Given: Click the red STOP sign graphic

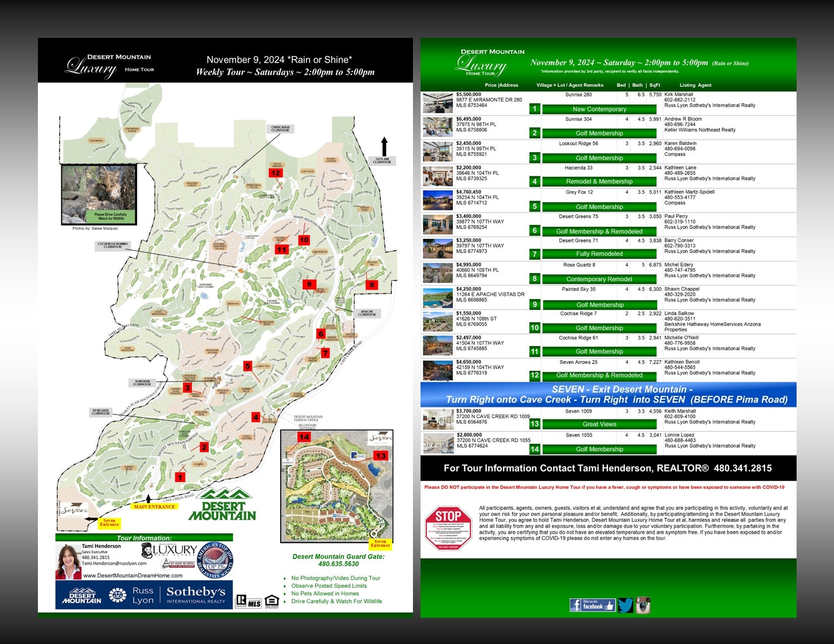Looking at the screenshot, I should [448, 528].
